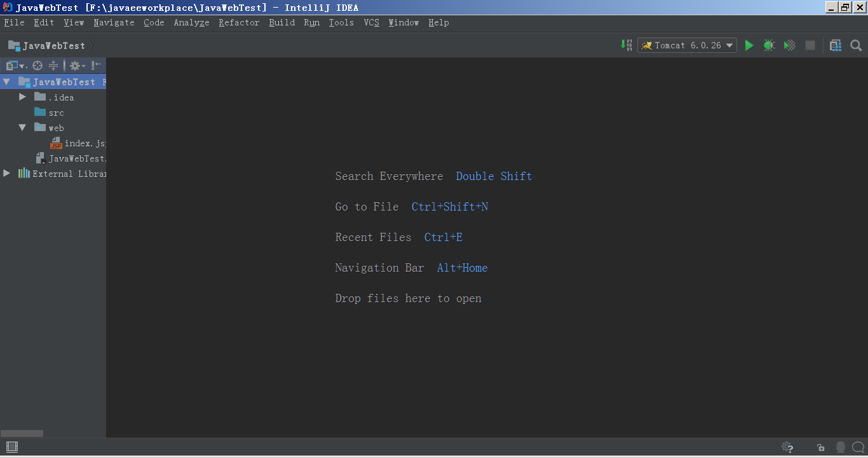868x458 pixels.
Task: Close the IntelliJ IDEA window
Action: click(858, 7)
